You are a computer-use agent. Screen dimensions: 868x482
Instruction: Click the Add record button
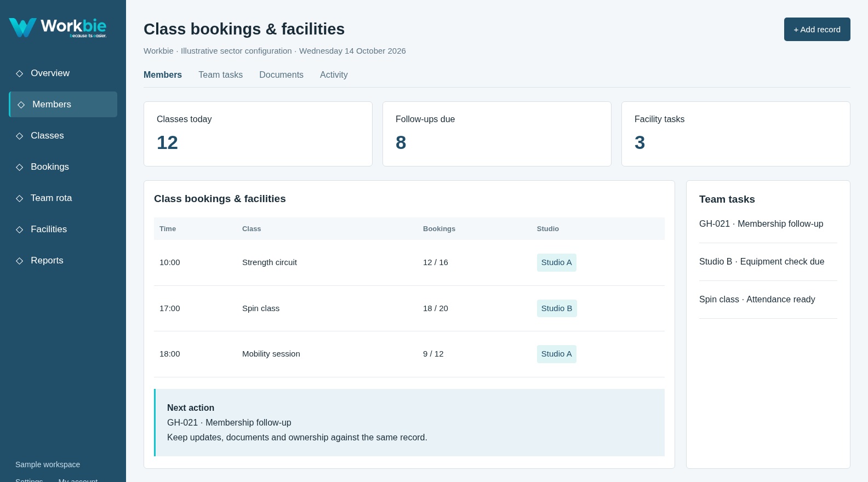point(817,30)
